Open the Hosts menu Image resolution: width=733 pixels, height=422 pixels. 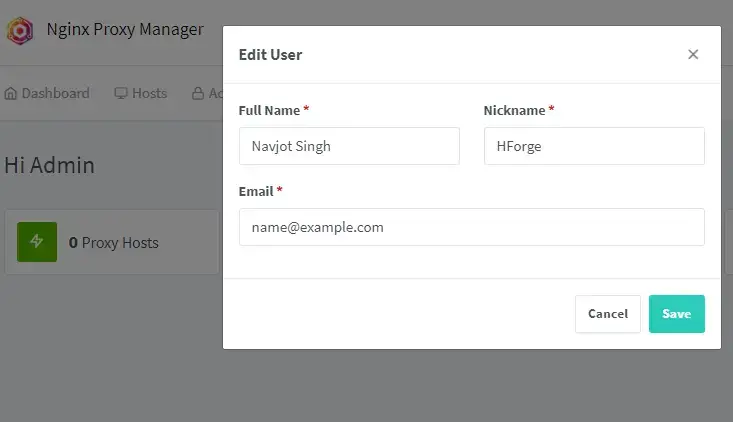(x=141, y=93)
